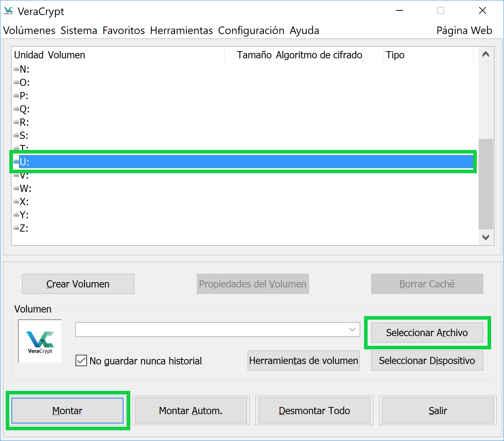Click the Montar button
Screen dimensions: 504x441
pyautogui.click(x=67, y=411)
